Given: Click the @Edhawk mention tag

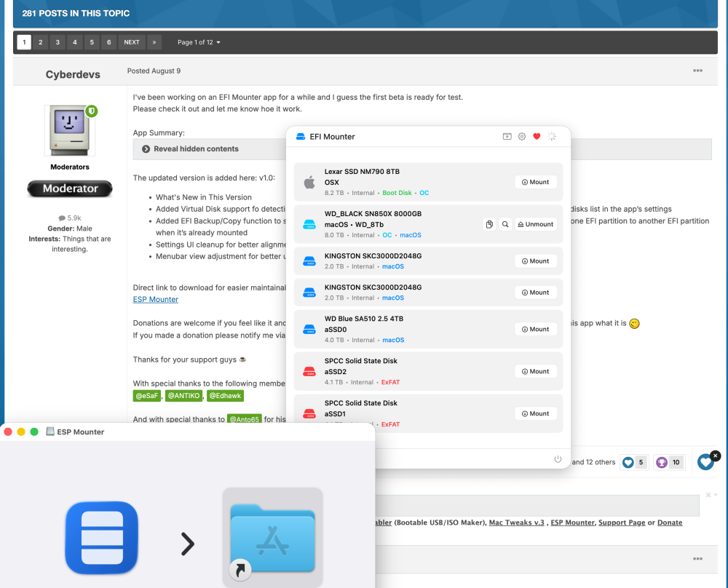Looking at the screenshot, I should click(225, 396).
